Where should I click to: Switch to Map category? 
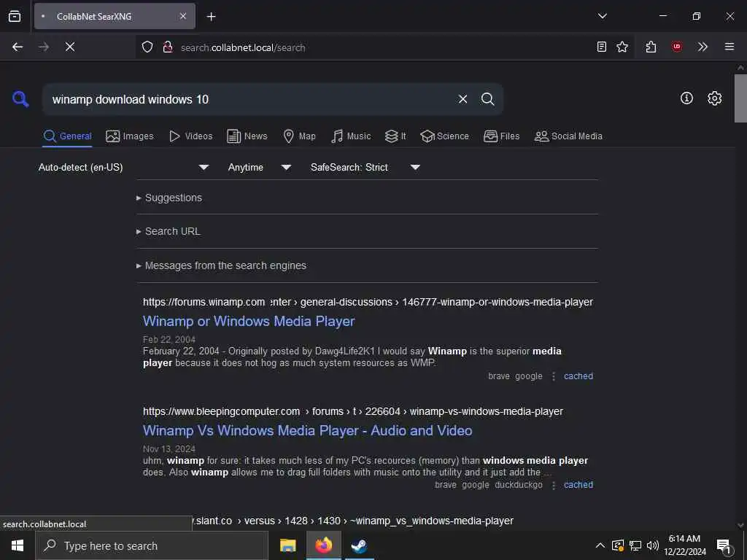click(x=299, y=136)
